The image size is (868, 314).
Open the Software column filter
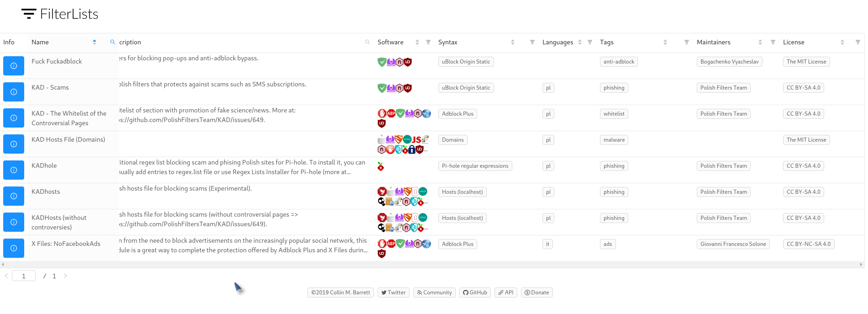point(428,42)
